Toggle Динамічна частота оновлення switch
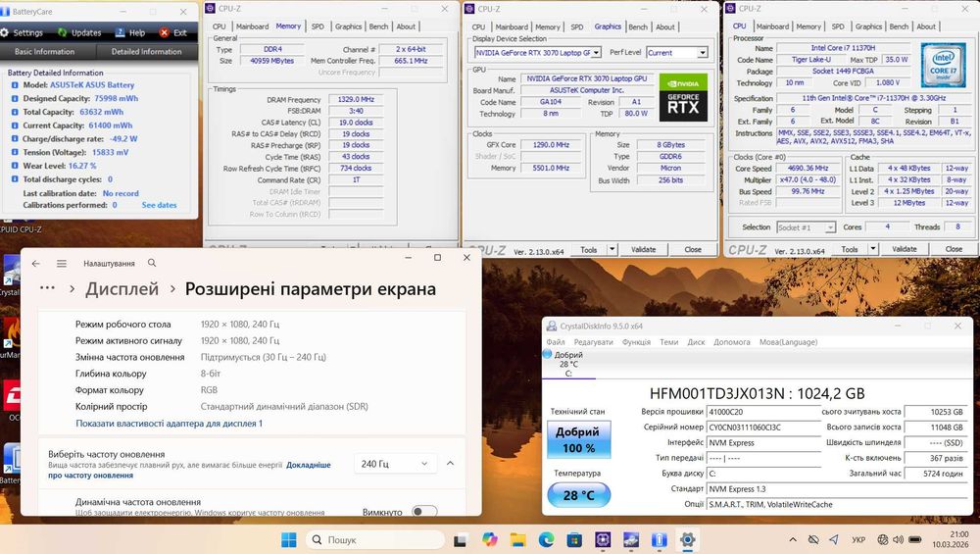Viewport: 980px width, 554px height. tap(424, 512)
